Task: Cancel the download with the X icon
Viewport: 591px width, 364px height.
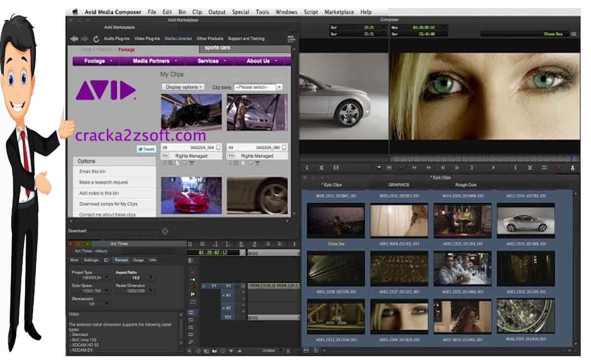Action: coord(165,231)
